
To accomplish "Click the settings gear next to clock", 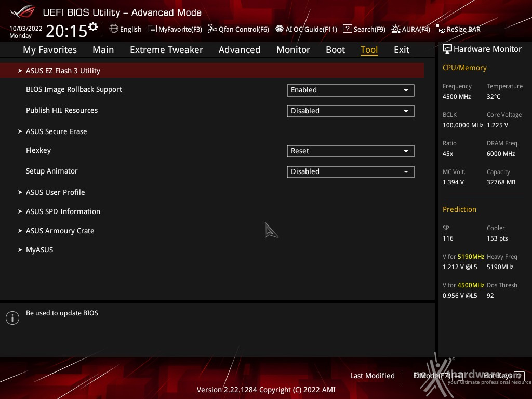I will coord(93,27).
